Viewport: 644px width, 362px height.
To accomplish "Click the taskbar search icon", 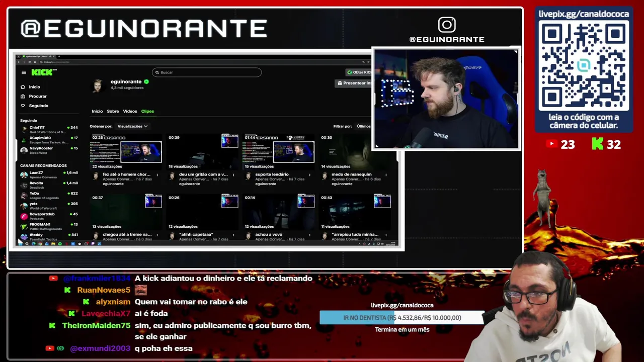I will [x=27, y=244].
